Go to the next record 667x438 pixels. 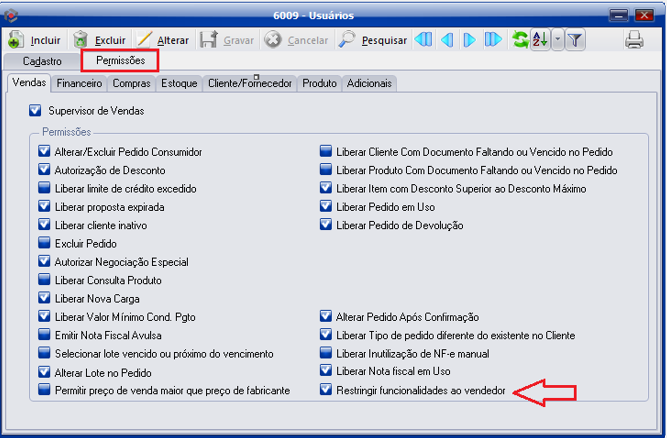469,40
